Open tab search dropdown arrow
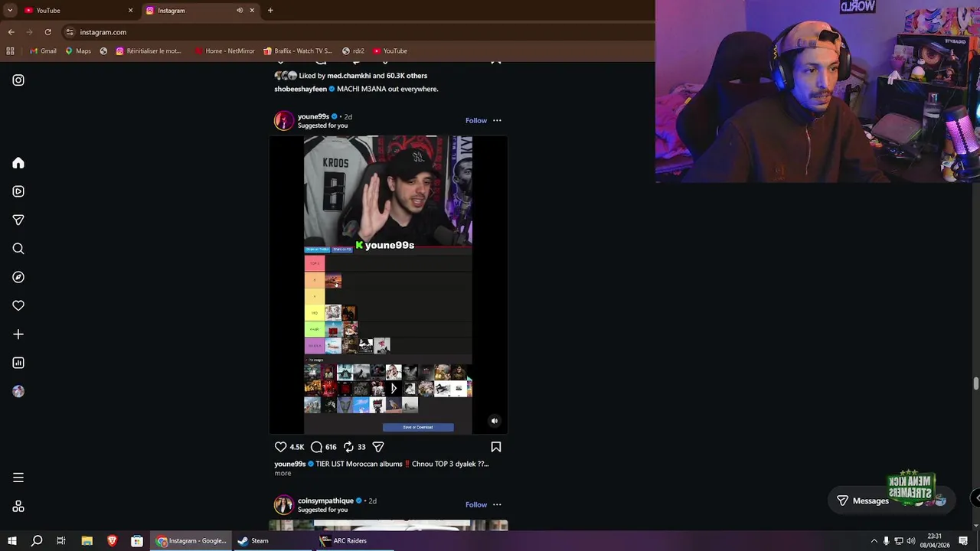This screenshot has width=980, height=551. tap(9, 11)
